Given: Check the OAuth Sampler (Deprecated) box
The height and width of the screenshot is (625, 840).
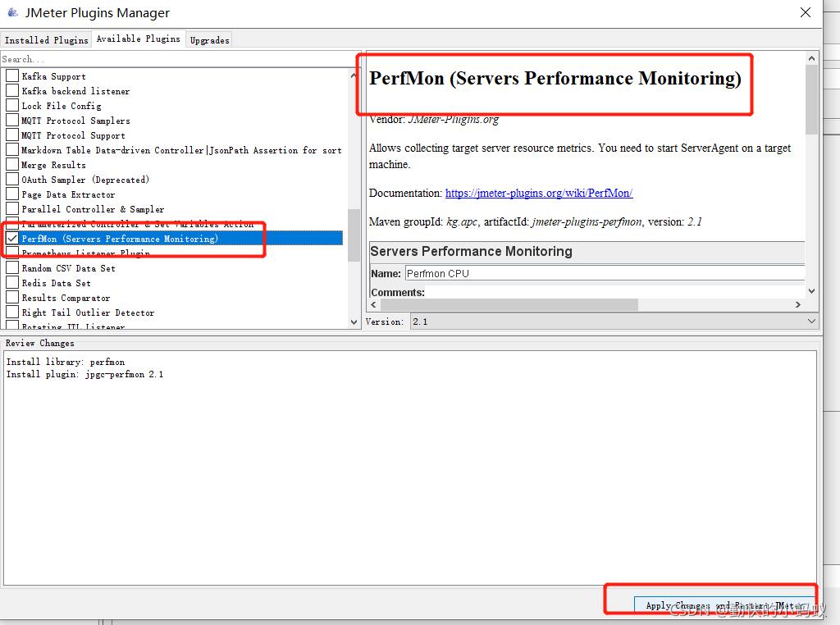Looking at the screenshot, I should pyautogui.click(x=12, y=180).
